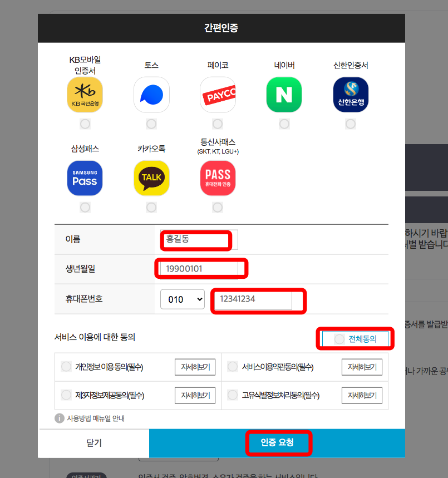
Task: Click the 카카오톡 label text
Action: pos(151,149)
